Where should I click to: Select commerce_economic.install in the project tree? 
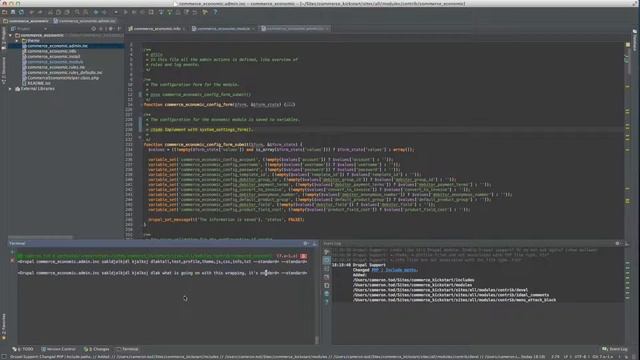pos(54,57)
